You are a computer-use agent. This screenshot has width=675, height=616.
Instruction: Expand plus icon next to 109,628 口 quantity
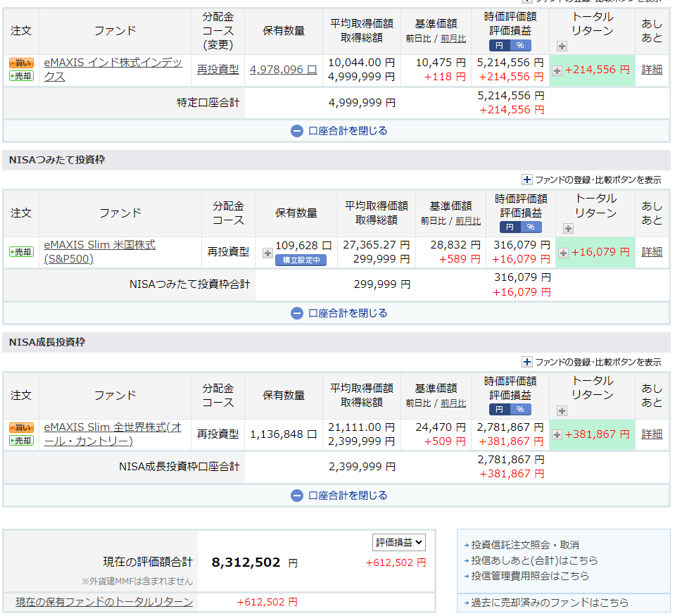click(267, 253)
